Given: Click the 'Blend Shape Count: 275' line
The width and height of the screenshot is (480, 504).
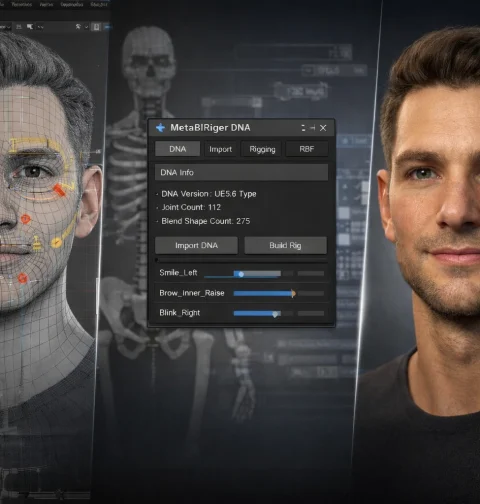Looking at the screenshot, I should tap(205, 221).
